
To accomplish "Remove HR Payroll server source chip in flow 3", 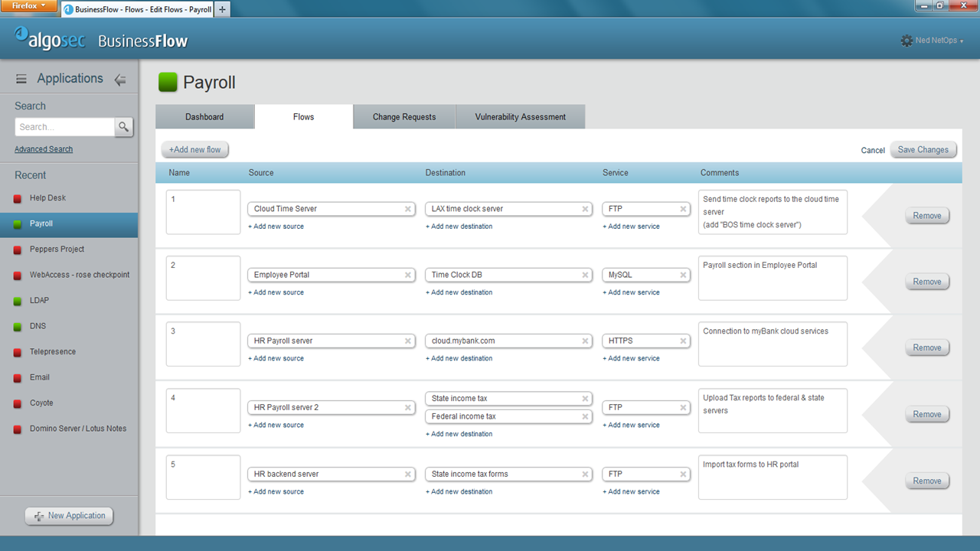I will [408, 341].
